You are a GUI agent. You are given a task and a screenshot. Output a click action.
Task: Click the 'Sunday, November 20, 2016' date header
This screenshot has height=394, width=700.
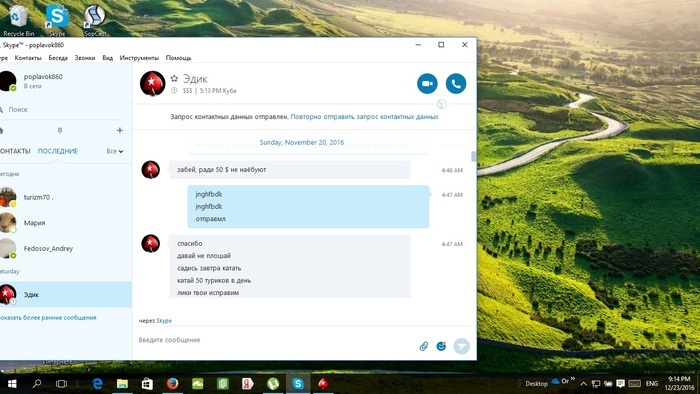[302, 142]
